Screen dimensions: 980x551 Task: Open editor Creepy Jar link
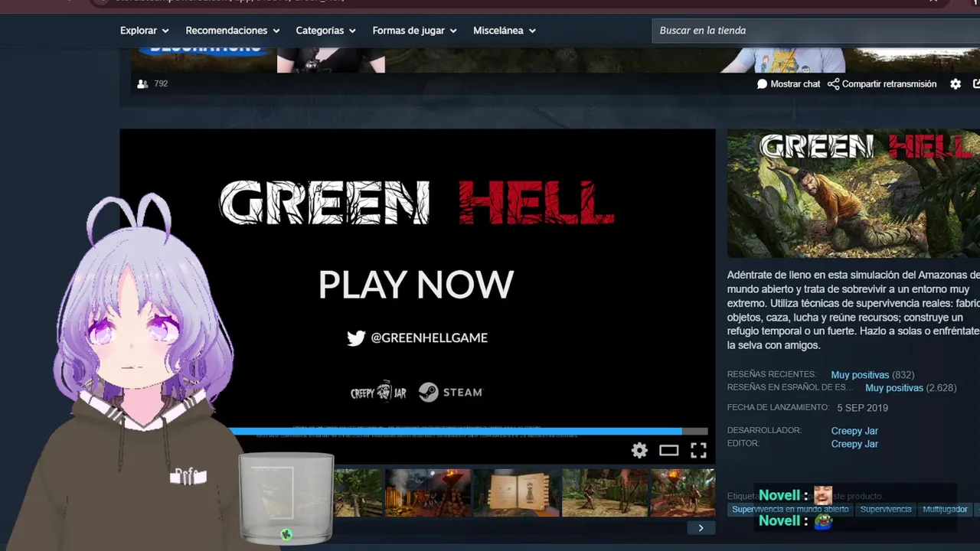(x=854, y=444)
